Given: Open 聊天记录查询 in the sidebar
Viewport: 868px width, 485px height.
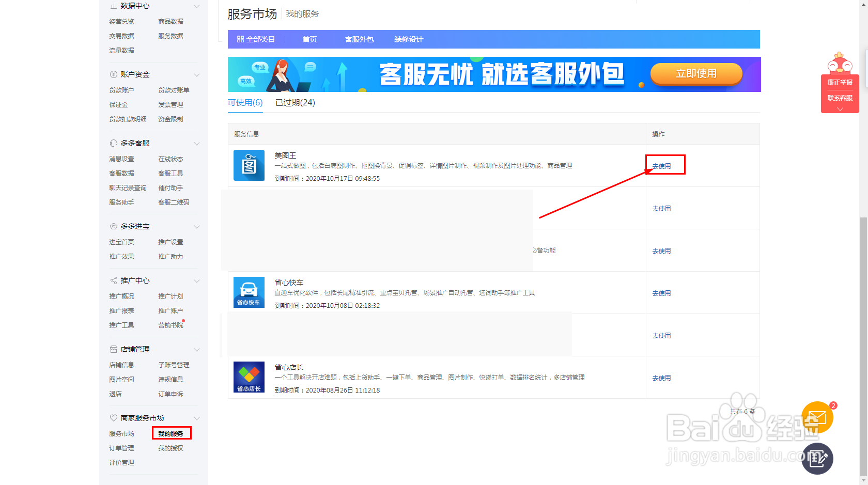Looking at the screenshot, I should point(128,187).
